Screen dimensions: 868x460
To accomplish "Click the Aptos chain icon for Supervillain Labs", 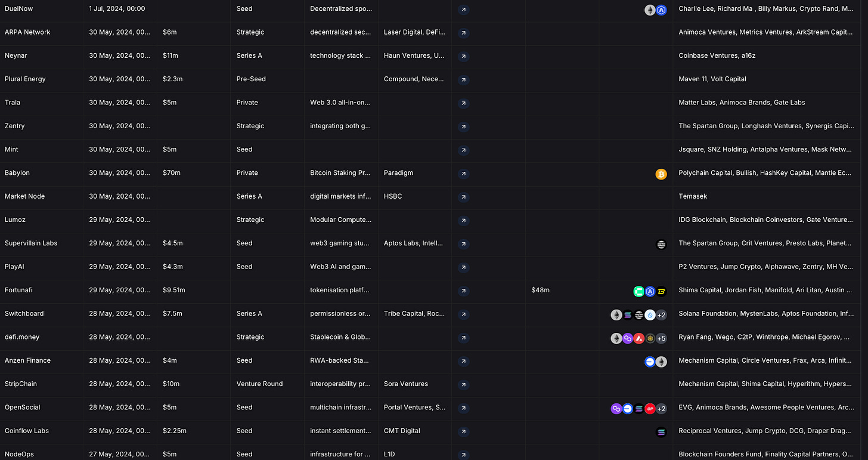I will (x=661, y=245).
